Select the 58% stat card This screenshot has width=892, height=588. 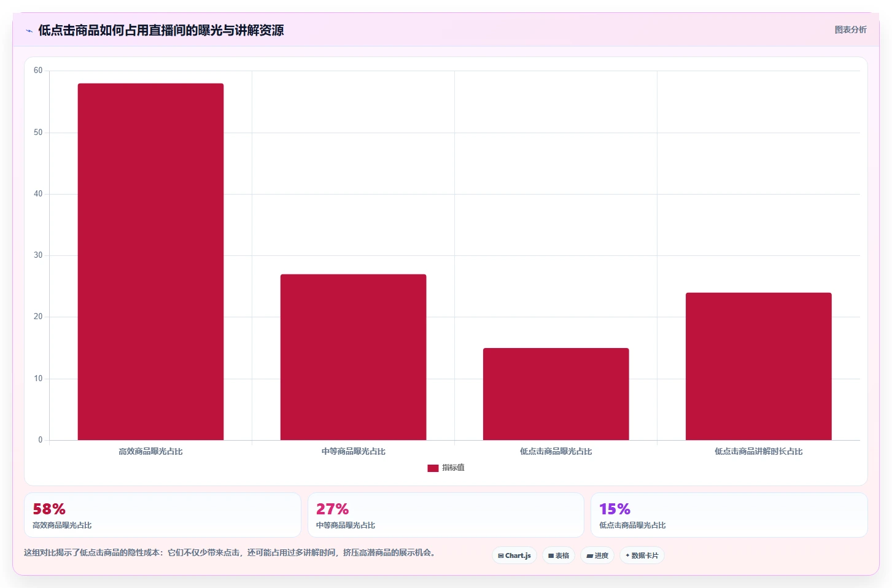[163, 515]
